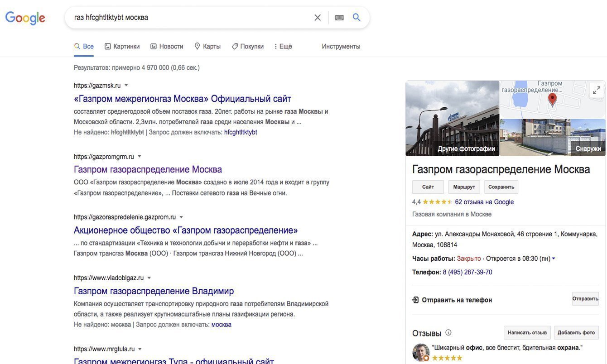Click the Сохранить button
The width and height of the screenshot is (607, 364).
501,187
